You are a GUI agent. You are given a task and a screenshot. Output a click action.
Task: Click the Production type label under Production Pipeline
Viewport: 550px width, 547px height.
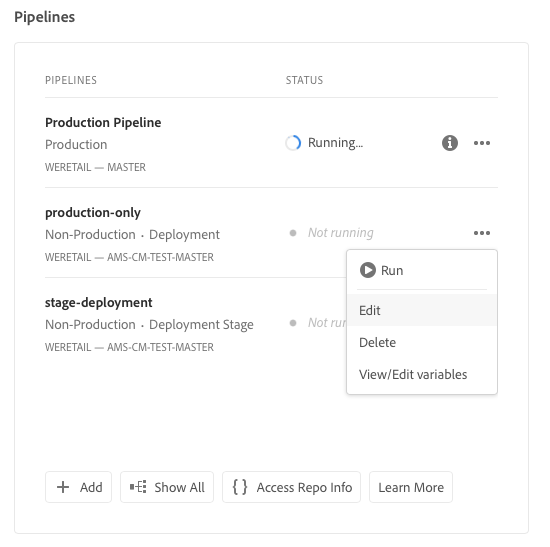pyautogui.click(x=76, y=145)
